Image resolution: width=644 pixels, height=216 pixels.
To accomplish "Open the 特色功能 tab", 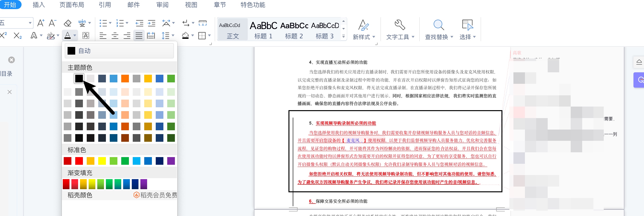I will 253,5.
